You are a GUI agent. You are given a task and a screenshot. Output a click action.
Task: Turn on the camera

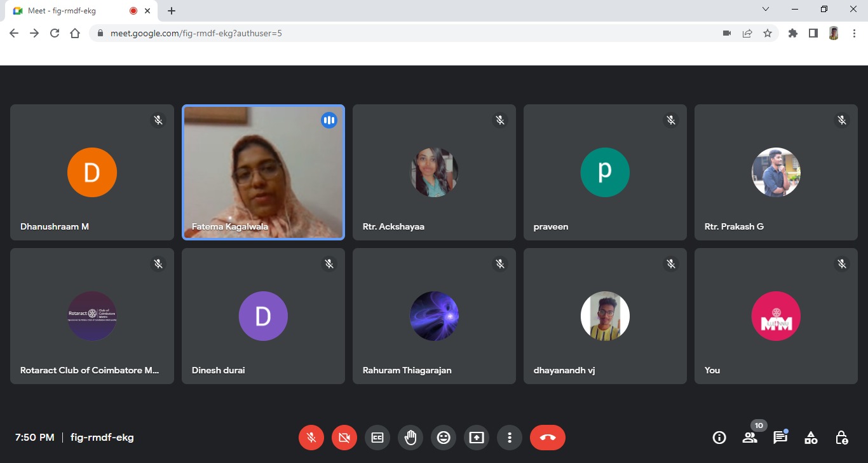pyautogui.click(x=344, y=438)
